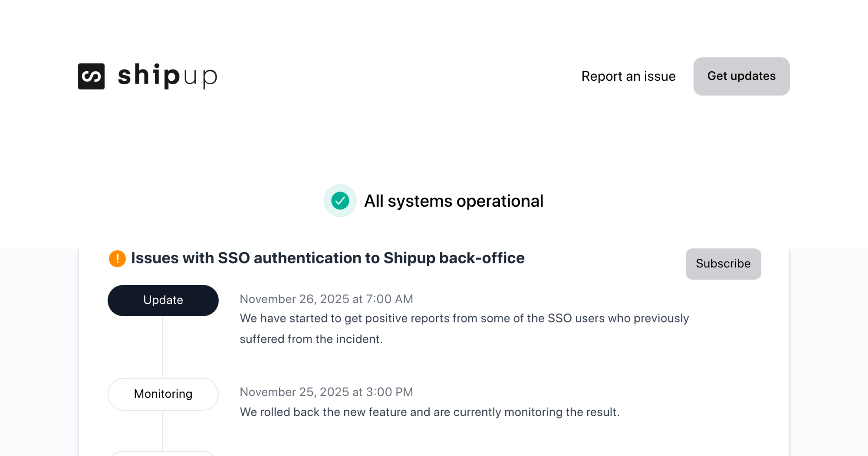Click the shipup wordmark text
This screenshot has width=868, height=456.
167,76
